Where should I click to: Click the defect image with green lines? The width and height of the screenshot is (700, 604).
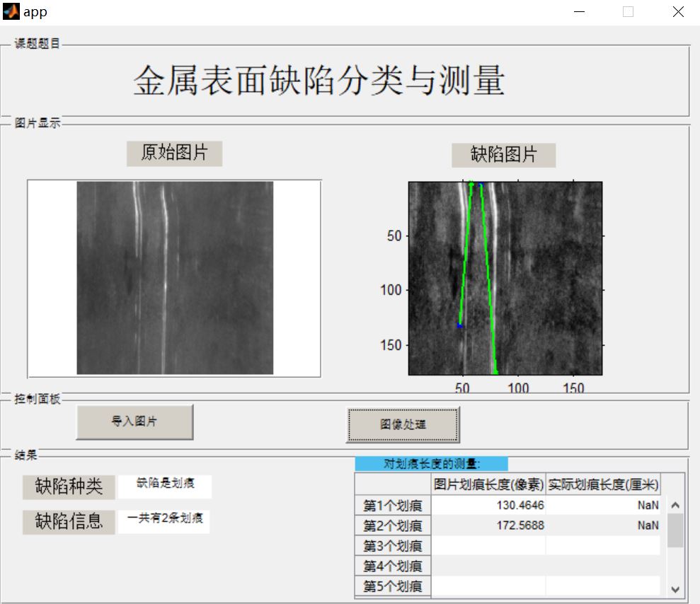coord(505,278)
